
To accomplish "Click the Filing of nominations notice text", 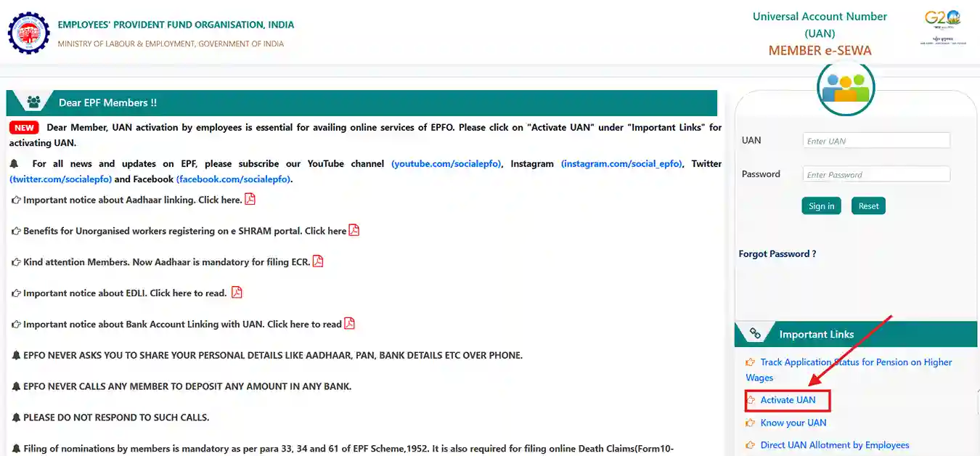I will coord(349,449).
